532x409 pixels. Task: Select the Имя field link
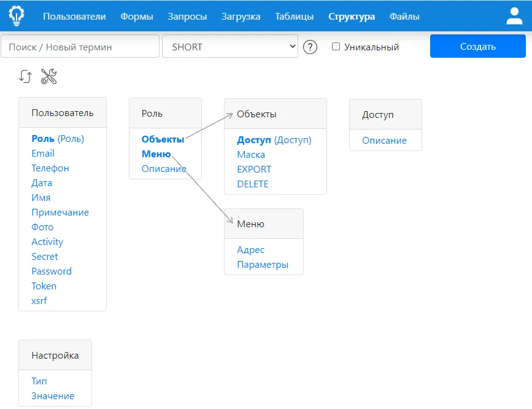(40, 197)
